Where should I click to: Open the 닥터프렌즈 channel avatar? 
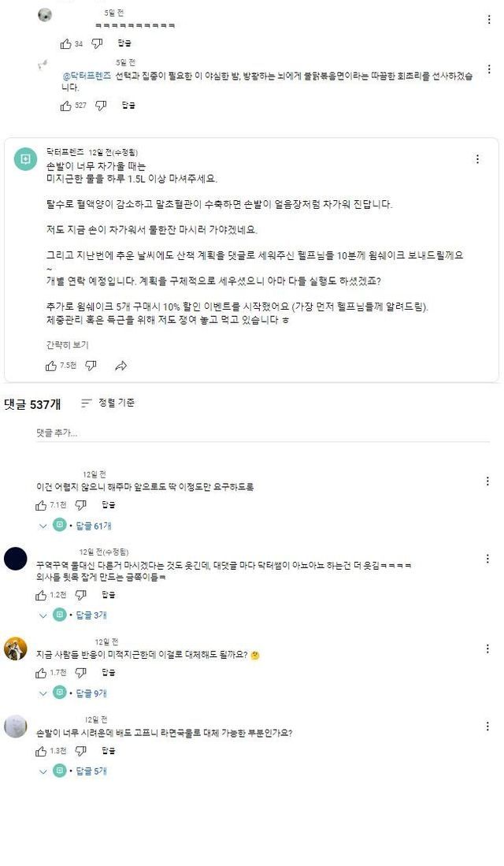pos(25,160)
